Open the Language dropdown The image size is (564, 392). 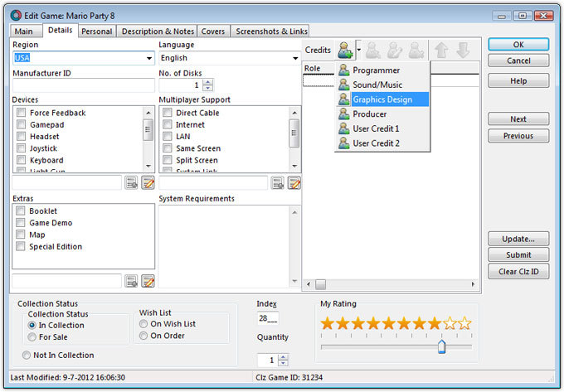coord(295,58)
